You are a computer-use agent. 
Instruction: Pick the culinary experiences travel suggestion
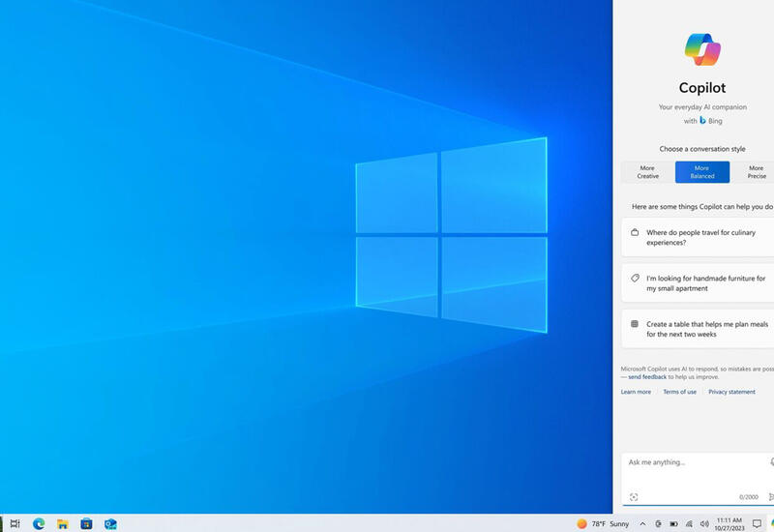point(698,237)
